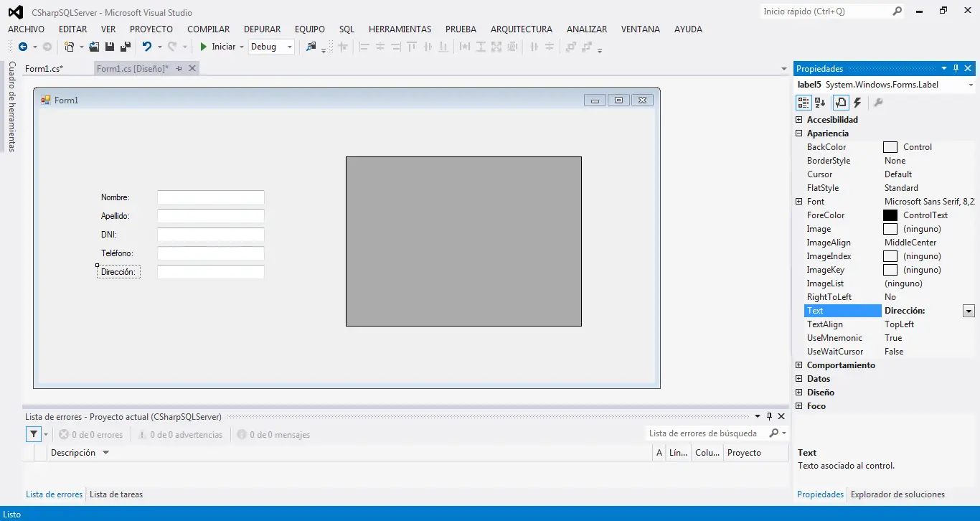Click the BackColor Control color swatch
This screenshot has height=521, width=980.
click(x=890, y=147)
